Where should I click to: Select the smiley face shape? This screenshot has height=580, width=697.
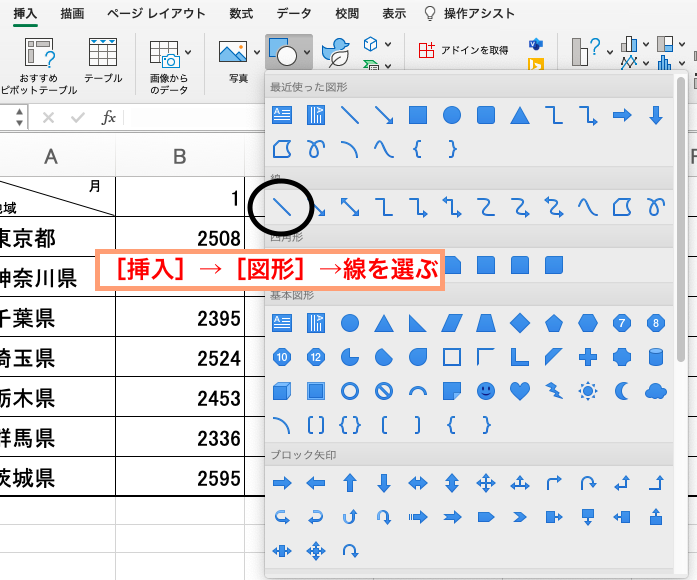click(x=486, y=391)
